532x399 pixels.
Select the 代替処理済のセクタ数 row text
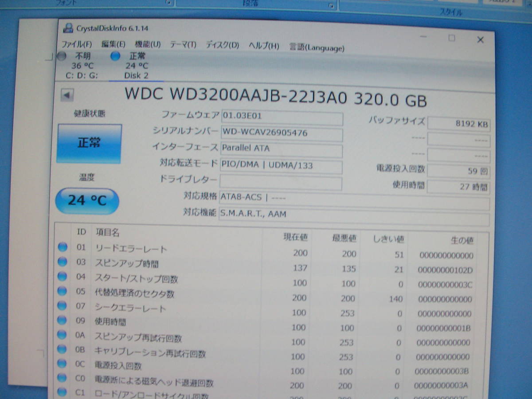coord(135,293)
